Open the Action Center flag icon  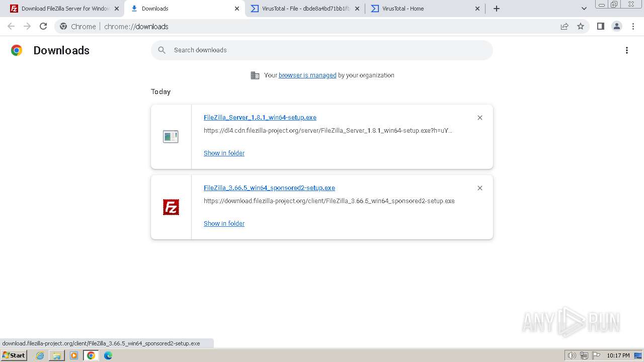tap(596, 355)
